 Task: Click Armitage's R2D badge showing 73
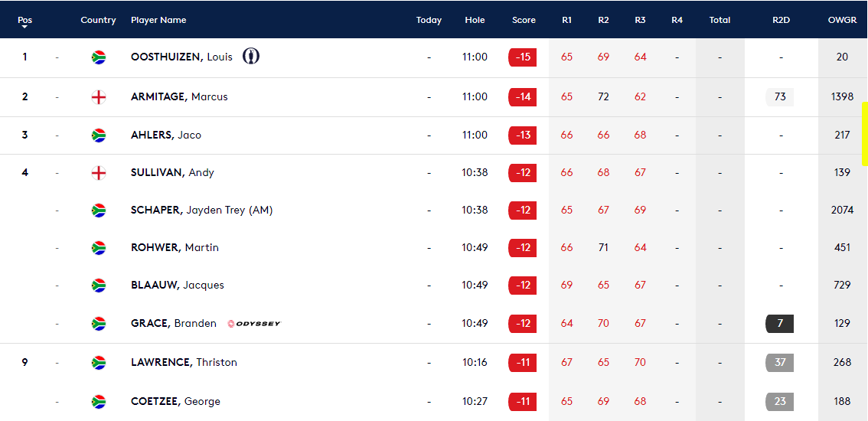coord(780,96)
